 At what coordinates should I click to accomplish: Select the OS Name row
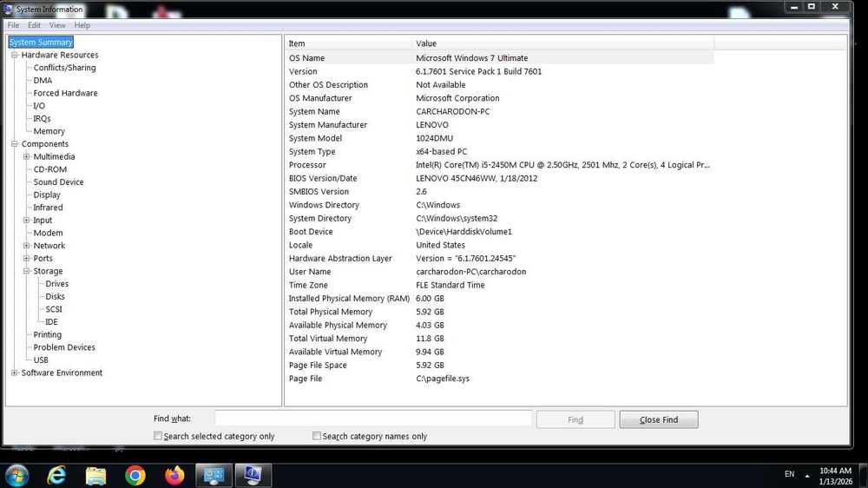point(499,58)
